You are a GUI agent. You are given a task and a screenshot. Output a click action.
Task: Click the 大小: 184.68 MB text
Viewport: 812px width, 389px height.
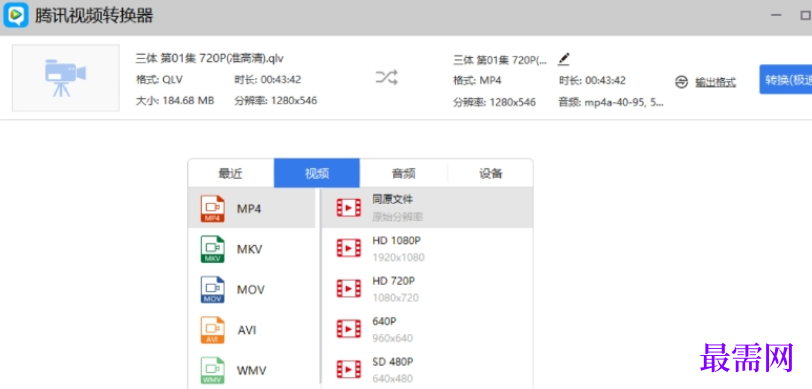(175, 100)
